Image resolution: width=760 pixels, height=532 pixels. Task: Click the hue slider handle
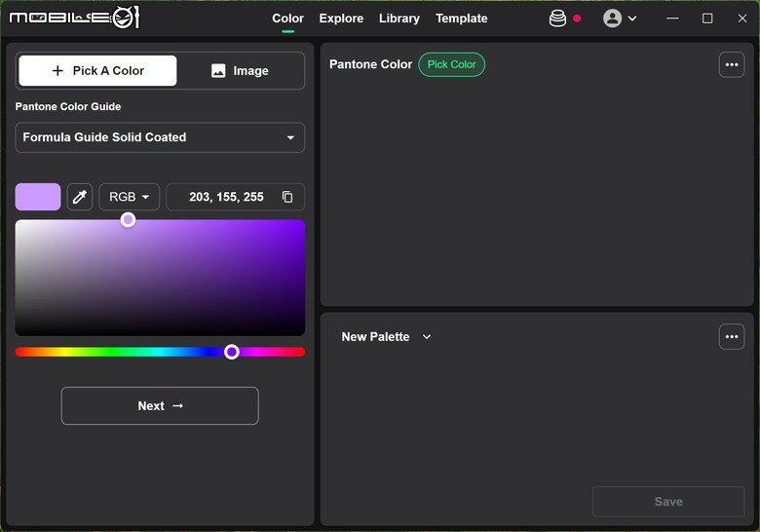(232, 352)
